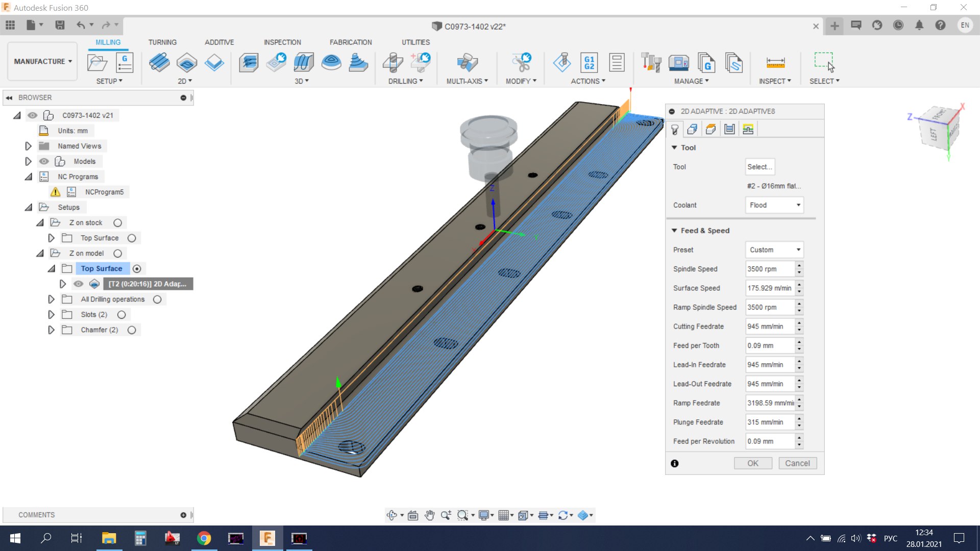This screenshot has width=980, height=551.
Task: Switch to the TURNING tab
Action: 162,42
